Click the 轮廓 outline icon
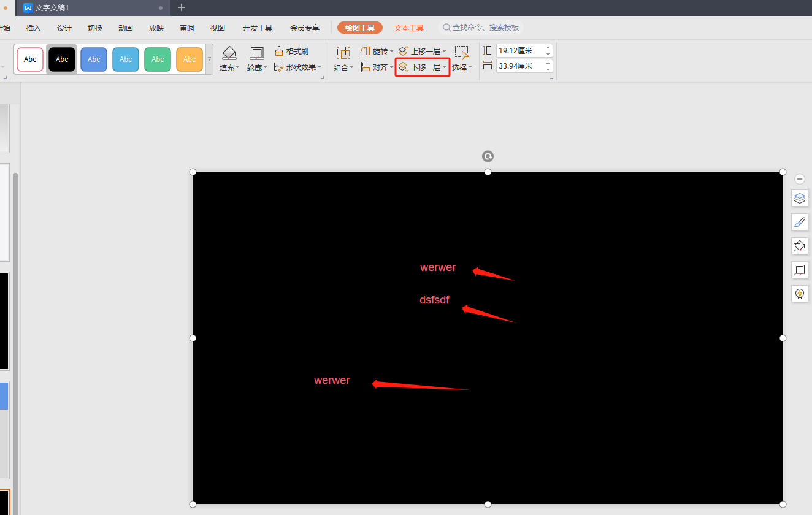 [256, 53]
